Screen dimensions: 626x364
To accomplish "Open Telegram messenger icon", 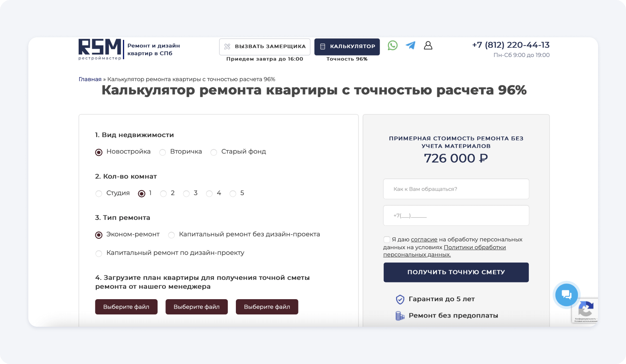I will pos(410,45).
